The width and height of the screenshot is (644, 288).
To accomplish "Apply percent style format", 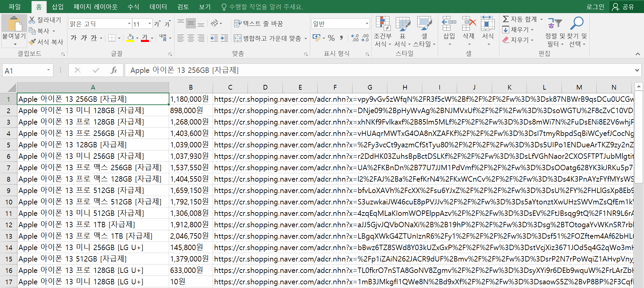I will pos(331,38).
